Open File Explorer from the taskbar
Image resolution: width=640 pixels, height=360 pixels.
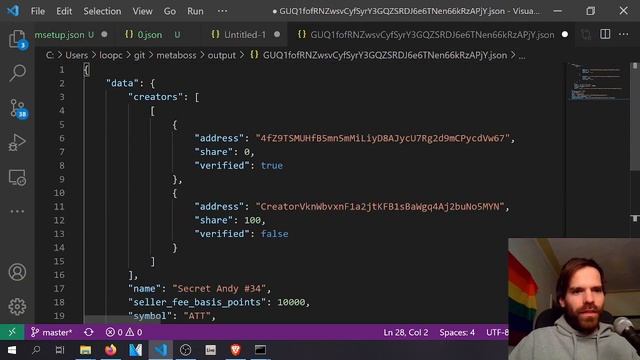coord(85,350)
